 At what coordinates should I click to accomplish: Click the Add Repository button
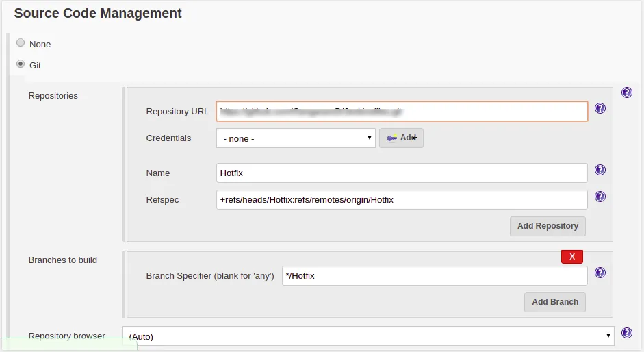(x=548, y=226)
